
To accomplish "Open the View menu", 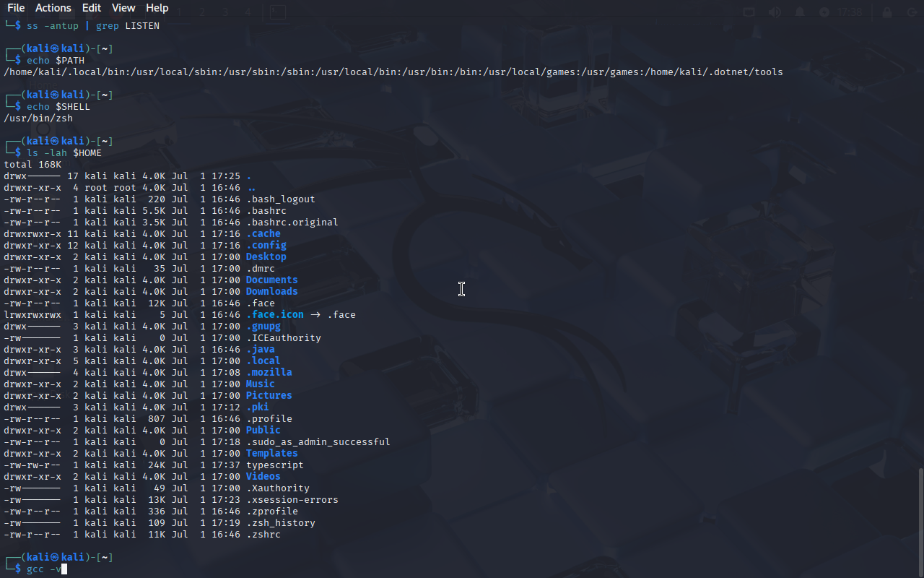I will click(123, 8).
